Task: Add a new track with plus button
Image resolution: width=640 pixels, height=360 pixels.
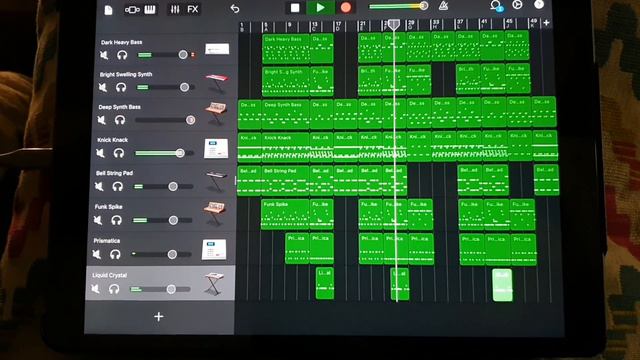Action: click(159, 316)
